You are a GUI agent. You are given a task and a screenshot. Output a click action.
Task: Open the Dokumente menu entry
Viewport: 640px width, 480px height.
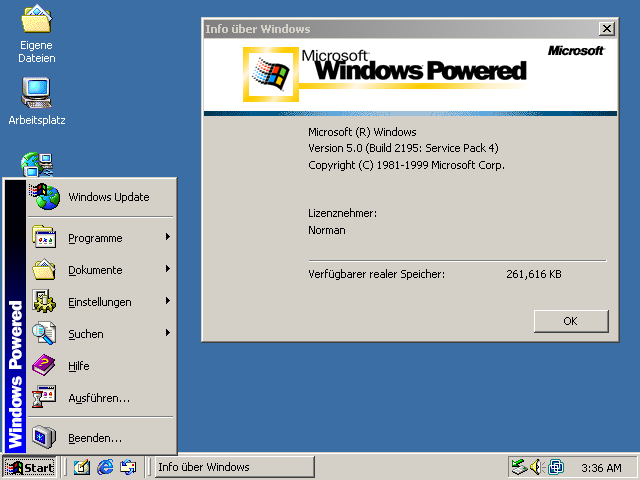101,269
